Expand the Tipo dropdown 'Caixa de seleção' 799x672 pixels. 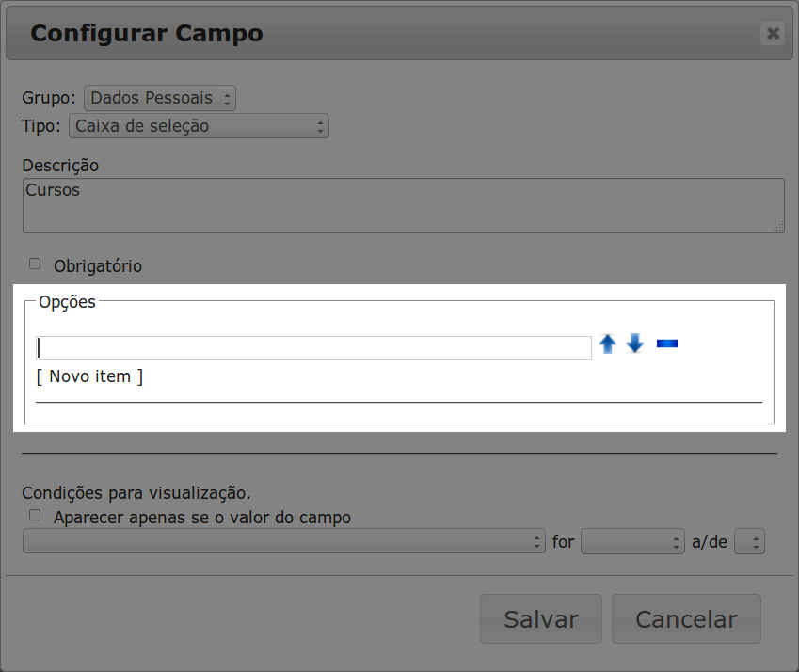click(199, 126)
